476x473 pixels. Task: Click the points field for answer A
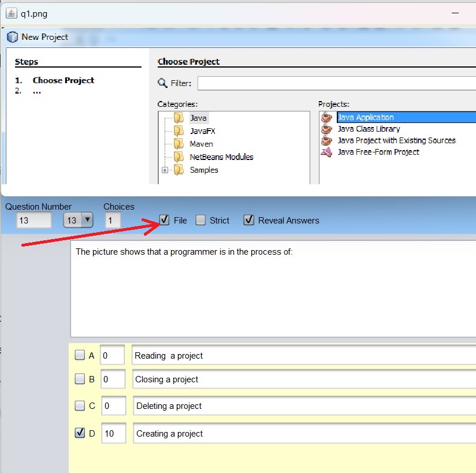(112, 355)
